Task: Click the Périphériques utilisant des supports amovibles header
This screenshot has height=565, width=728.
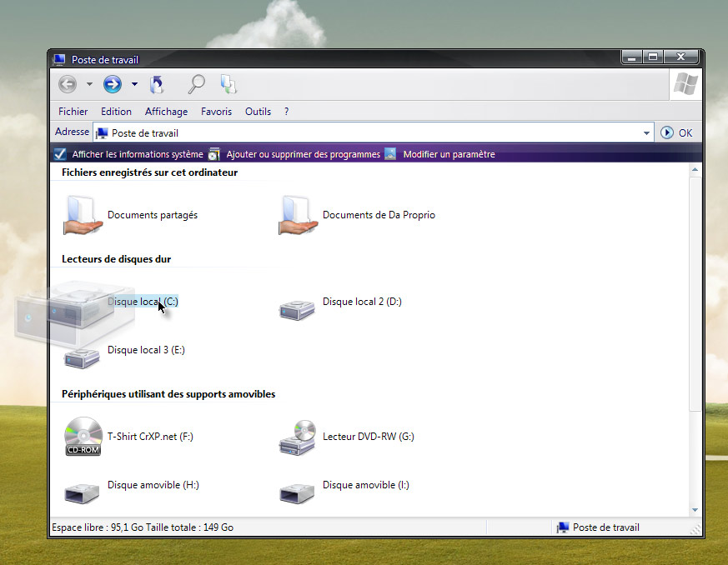Action: (168, 394)
